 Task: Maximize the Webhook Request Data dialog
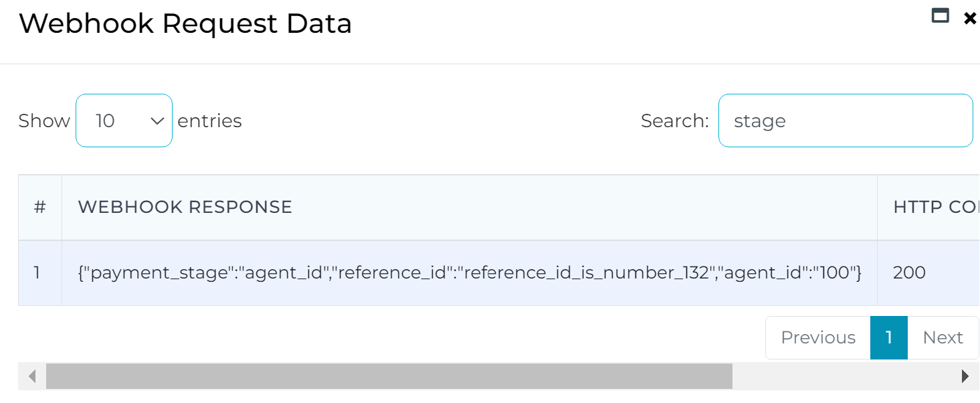[941, 16]
